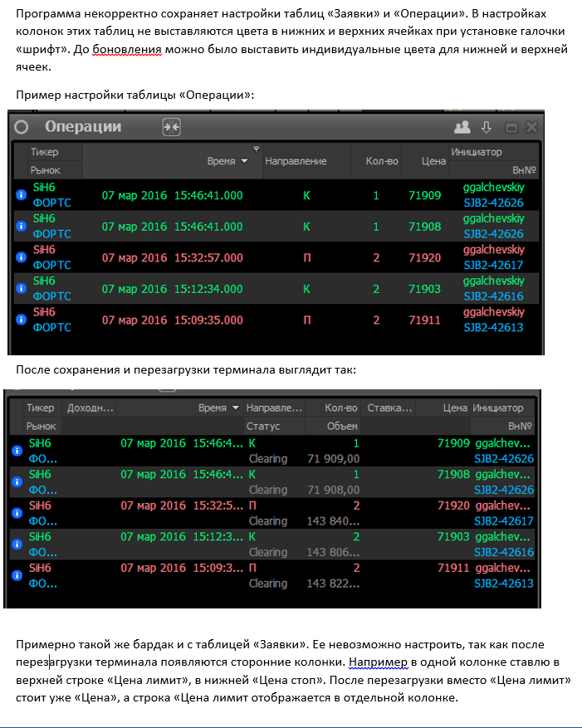Open Время sort arrow in table with Статус column
Image resolution: width=582 pixels, height=728 pixels.
pos(237,408)
